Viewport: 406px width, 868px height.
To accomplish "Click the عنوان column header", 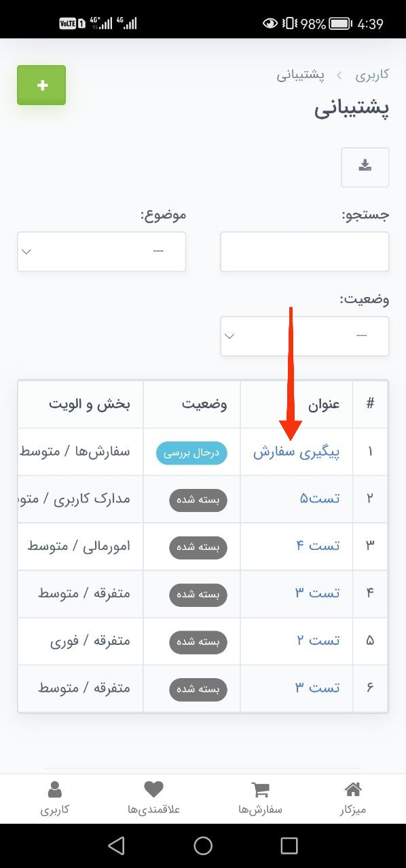I will tap(325, 405).
